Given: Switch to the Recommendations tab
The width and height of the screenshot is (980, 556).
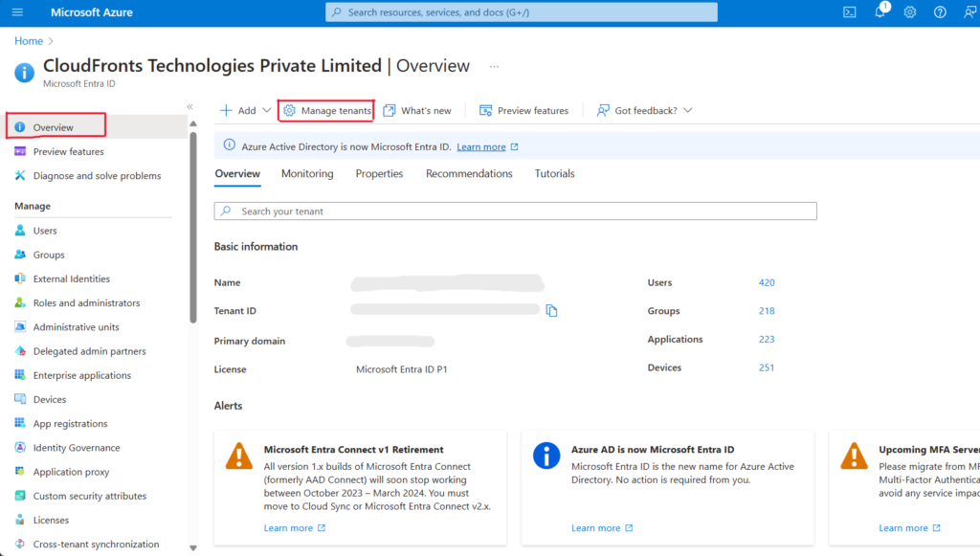Looking at the screenshot, I should click(469, 173).
